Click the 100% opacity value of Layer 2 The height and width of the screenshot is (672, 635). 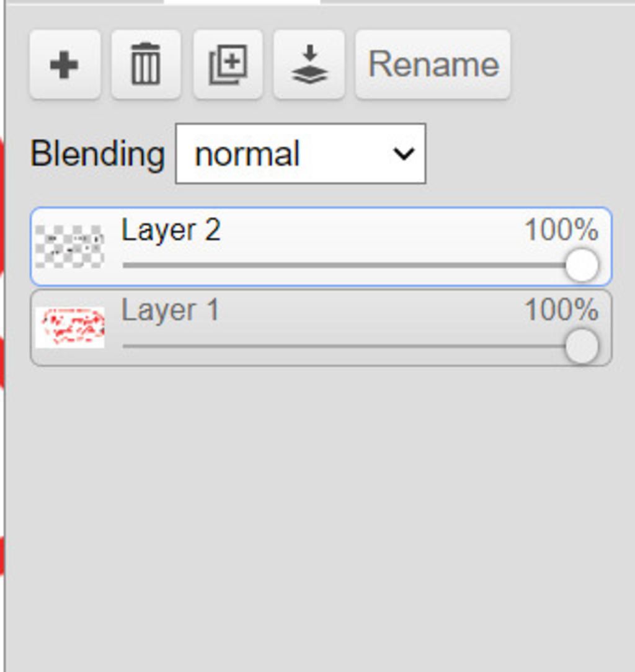pos(561,231)
